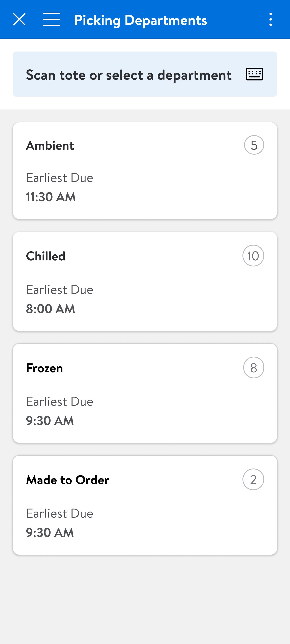290x644 pixels.
Task: Tap the Made to Order count badge
Action: (x=253, y=480)
